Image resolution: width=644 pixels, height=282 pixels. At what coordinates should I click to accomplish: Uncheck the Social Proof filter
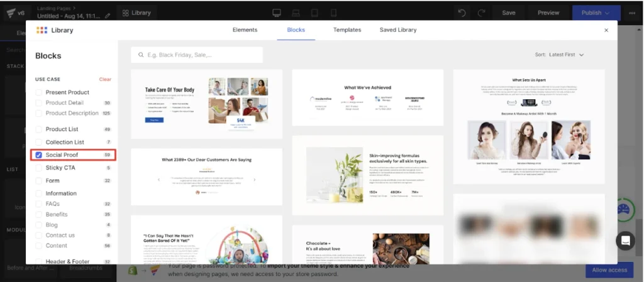click(38, 155)
